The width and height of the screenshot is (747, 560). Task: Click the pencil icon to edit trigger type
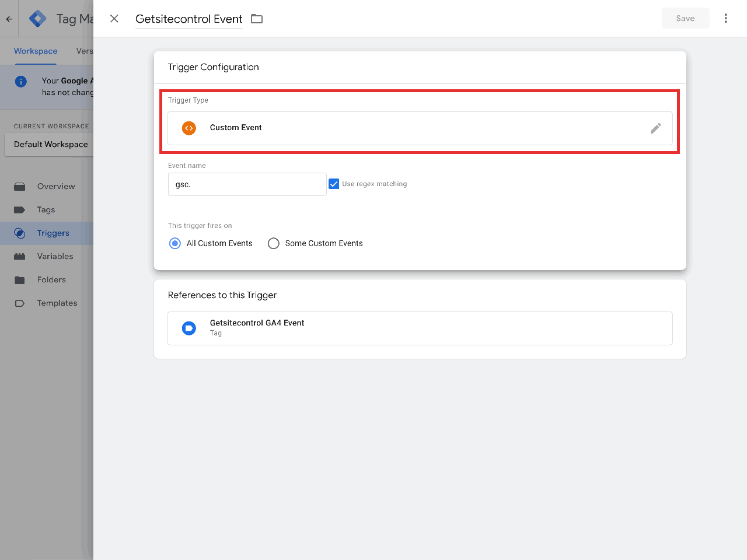pos(656,128)
